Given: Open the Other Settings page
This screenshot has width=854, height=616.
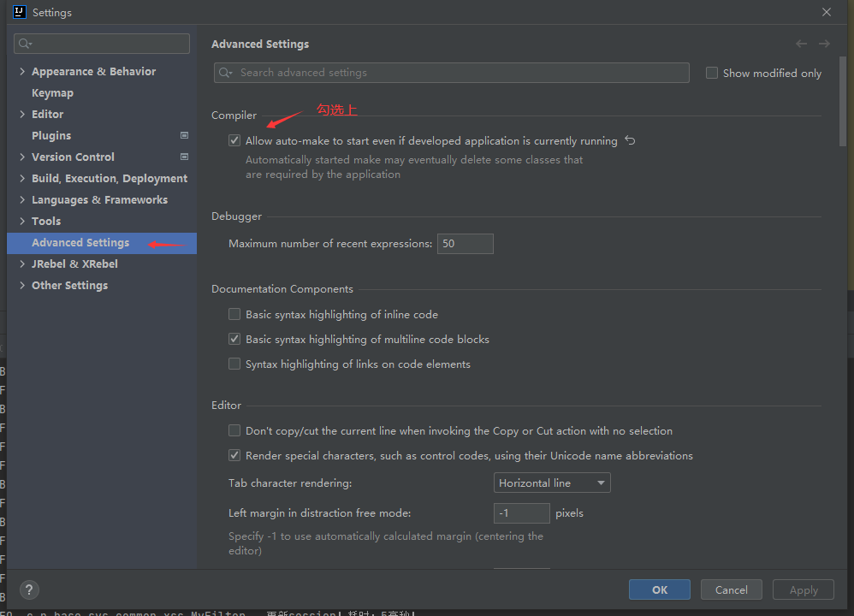Looking at the screenshot, I should tap(69, 286).
